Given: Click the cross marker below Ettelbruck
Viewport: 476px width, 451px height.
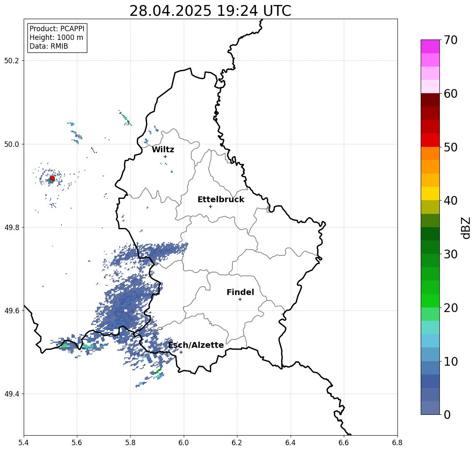Looking at the screenshot, I should (x=210, y=207).
